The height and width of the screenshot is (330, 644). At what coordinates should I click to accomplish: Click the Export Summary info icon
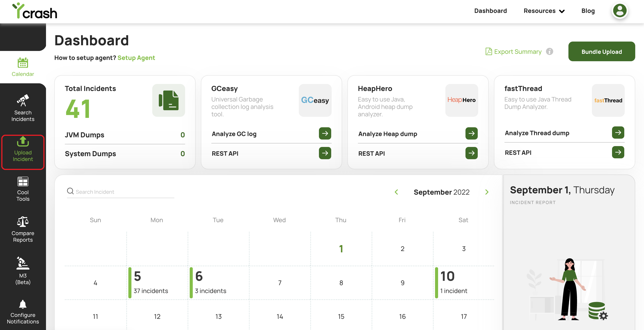click(x=549, y=51)
